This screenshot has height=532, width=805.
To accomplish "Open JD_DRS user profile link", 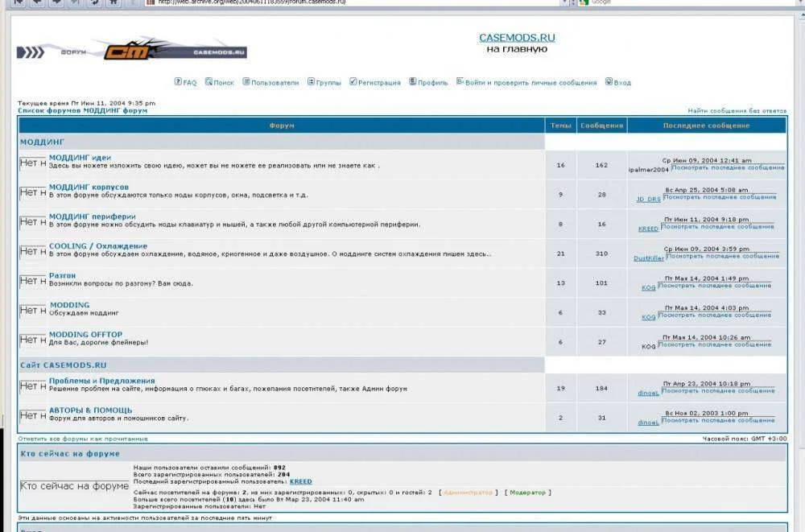I will (x=648, y=200).
